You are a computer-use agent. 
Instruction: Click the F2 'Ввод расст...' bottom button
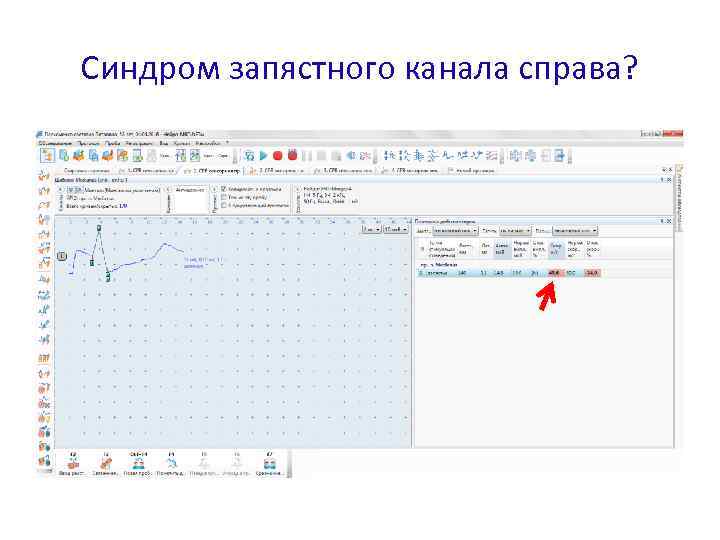(73, 464)
